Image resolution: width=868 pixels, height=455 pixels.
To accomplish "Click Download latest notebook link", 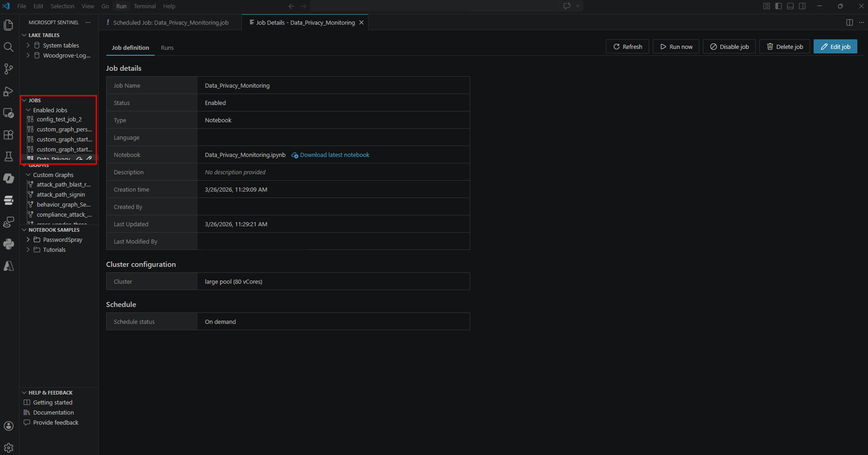I will coord(334,155).
